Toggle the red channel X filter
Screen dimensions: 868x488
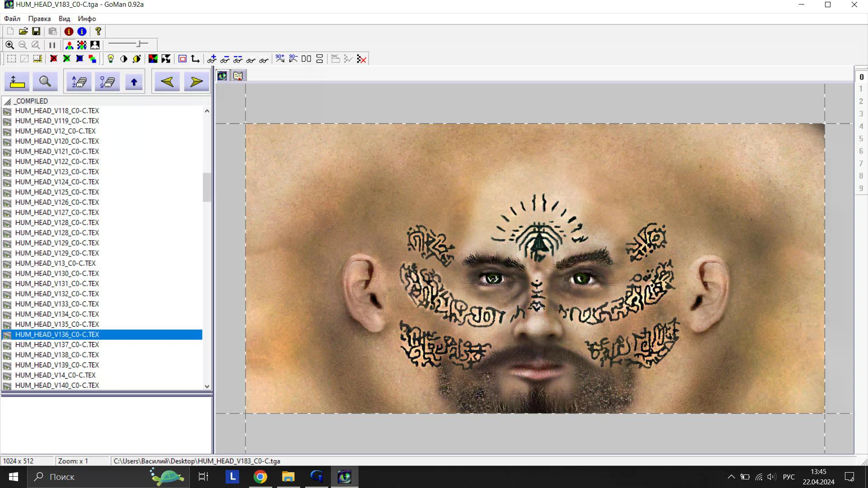tap(54, 59)
